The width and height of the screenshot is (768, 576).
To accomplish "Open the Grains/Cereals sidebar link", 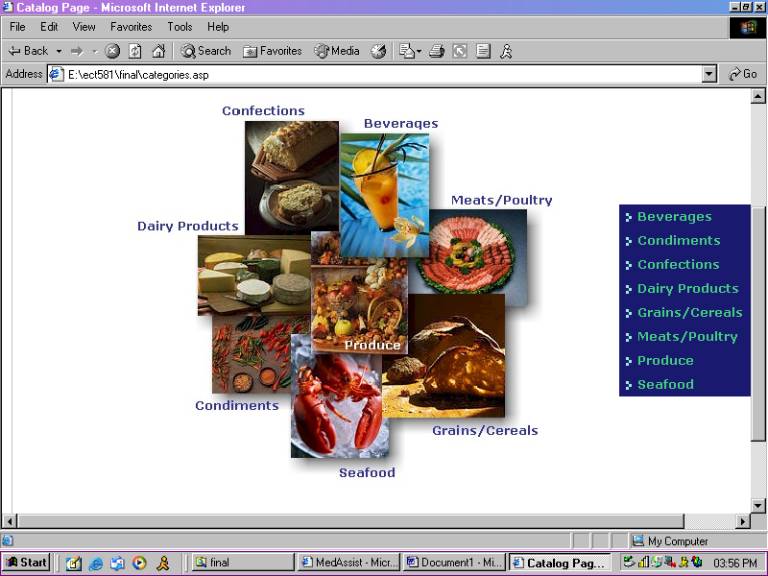I will coord(690,312).
